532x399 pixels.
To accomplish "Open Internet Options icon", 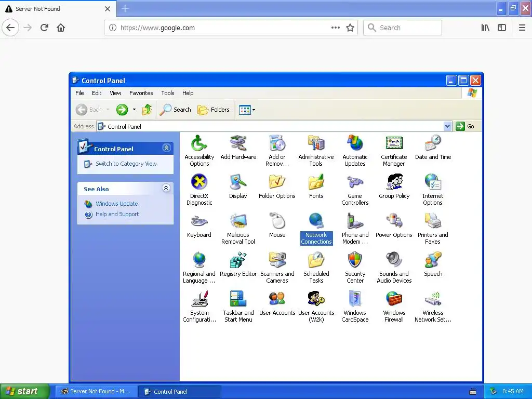I will click(x=433, y=189).
